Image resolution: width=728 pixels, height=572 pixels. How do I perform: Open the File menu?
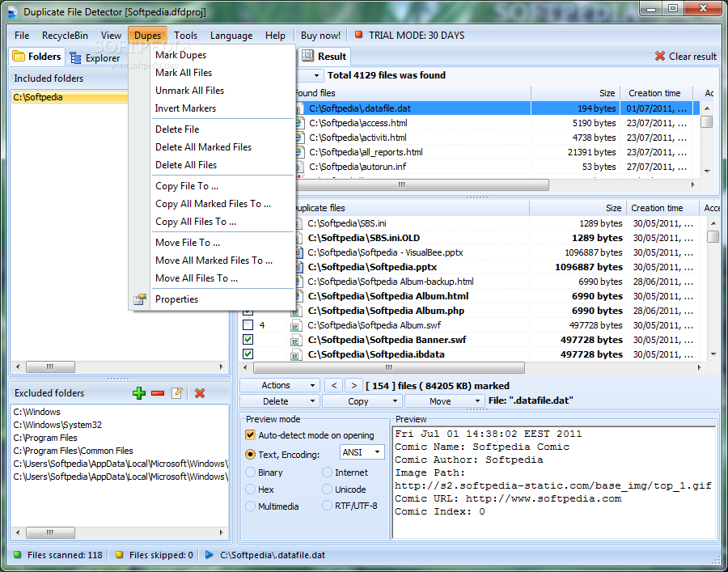(22, 36)
